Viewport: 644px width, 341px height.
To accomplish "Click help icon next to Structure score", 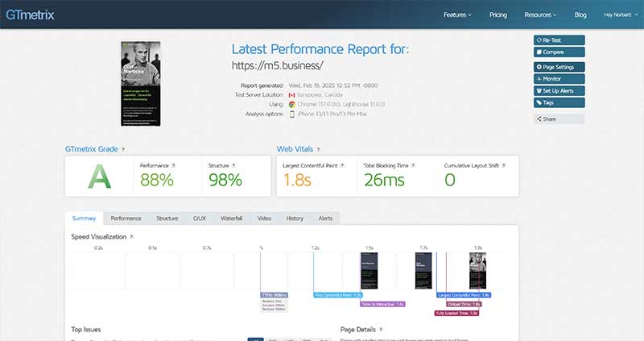I will point(234,165).
